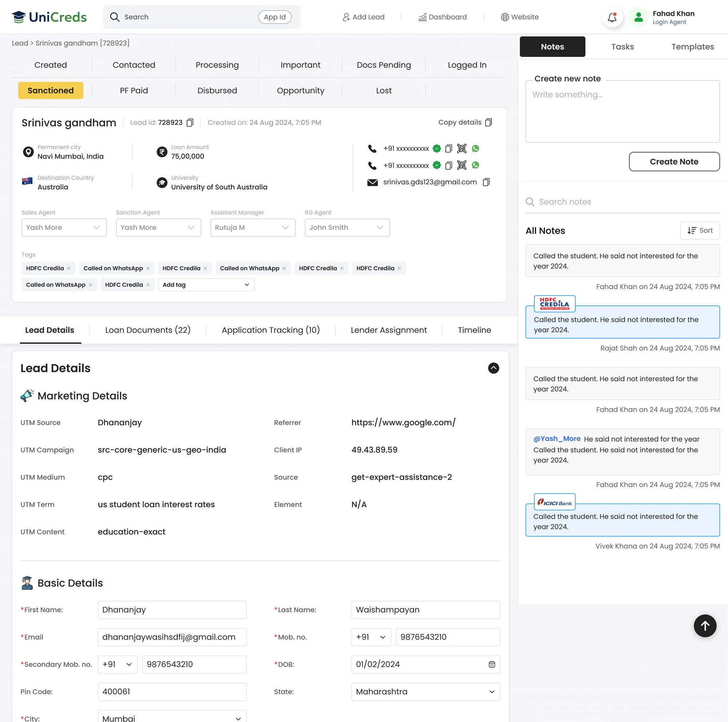Open the Add tag dropdown
This screenshot has width=728, height=722.
(x=206, y=285)
